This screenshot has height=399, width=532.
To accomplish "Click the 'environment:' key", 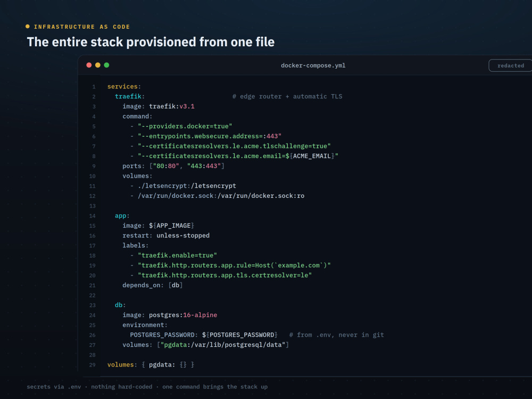I will [x=145, y=325].
